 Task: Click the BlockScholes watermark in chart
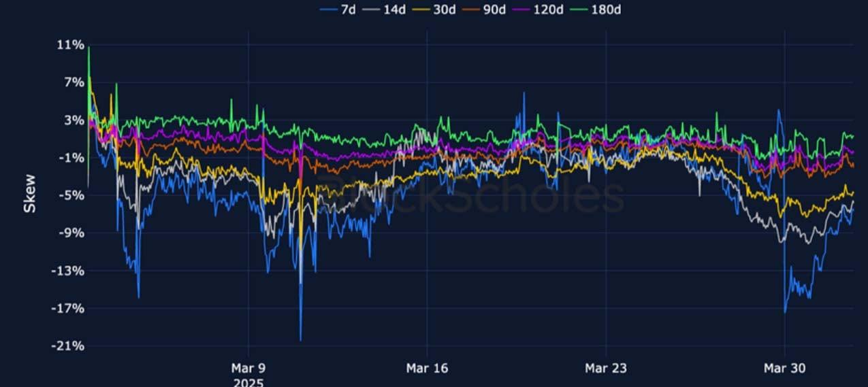click(468, 196)
